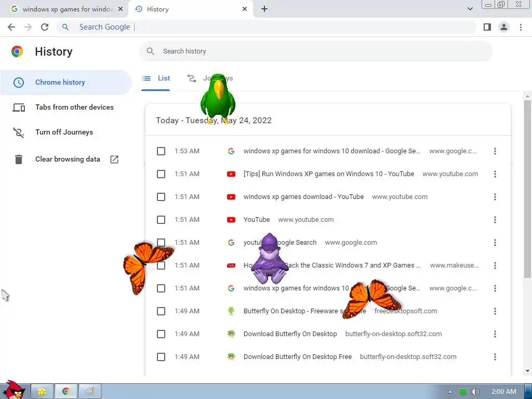Click the magnifier icon in Search history
Screen dimensions: 532x399
coord(150,51)
